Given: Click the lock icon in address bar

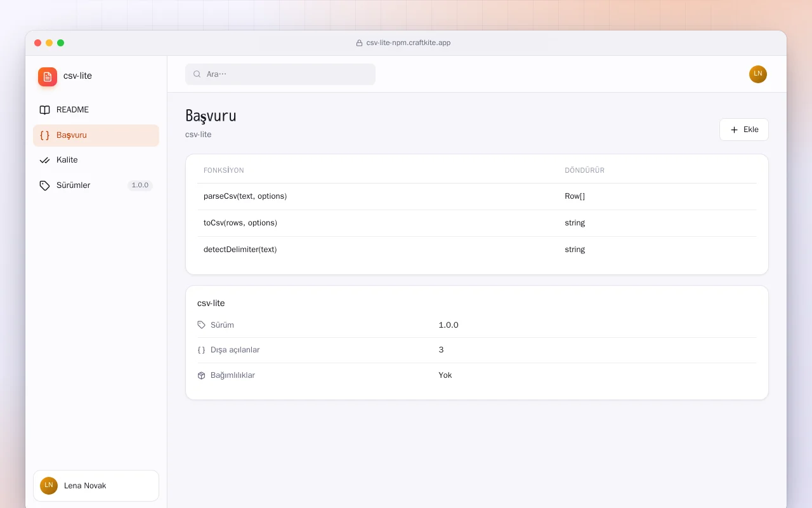Looking at the screenshot, I should [x=360, y=43].
